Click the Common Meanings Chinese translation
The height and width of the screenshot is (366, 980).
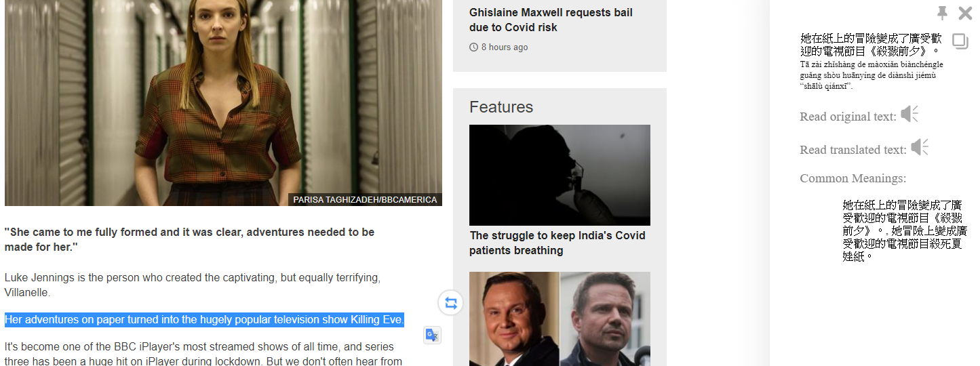pos(905,230)
